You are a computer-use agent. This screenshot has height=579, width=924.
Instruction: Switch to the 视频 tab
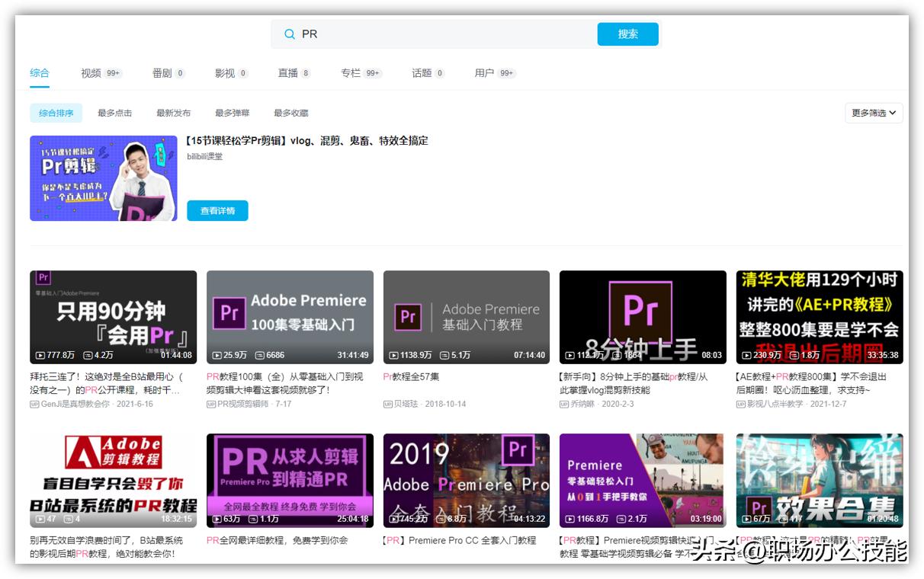91,72
